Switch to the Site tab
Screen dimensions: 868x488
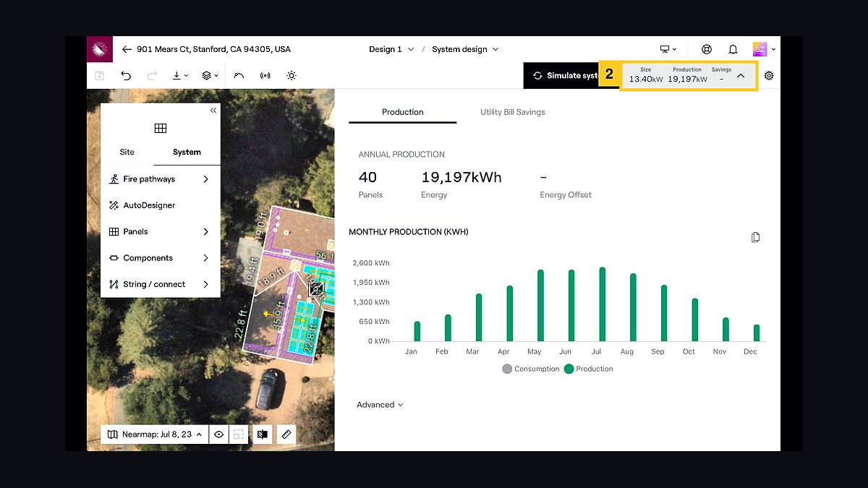[x=127, y=152]
